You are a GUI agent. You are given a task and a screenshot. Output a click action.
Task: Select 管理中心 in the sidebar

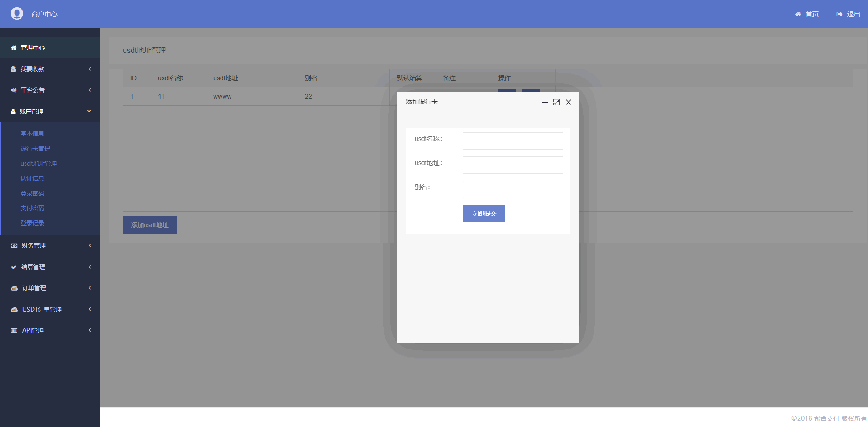32,47
